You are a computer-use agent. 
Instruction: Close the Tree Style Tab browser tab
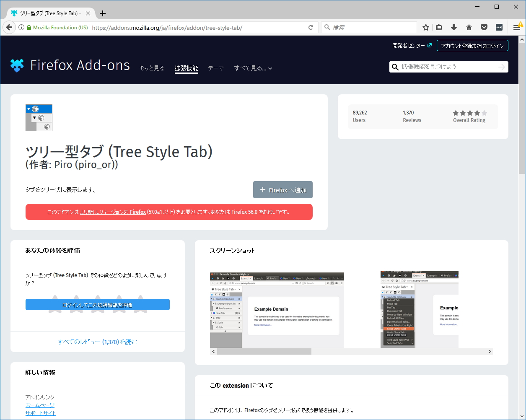tap(88, 13)
